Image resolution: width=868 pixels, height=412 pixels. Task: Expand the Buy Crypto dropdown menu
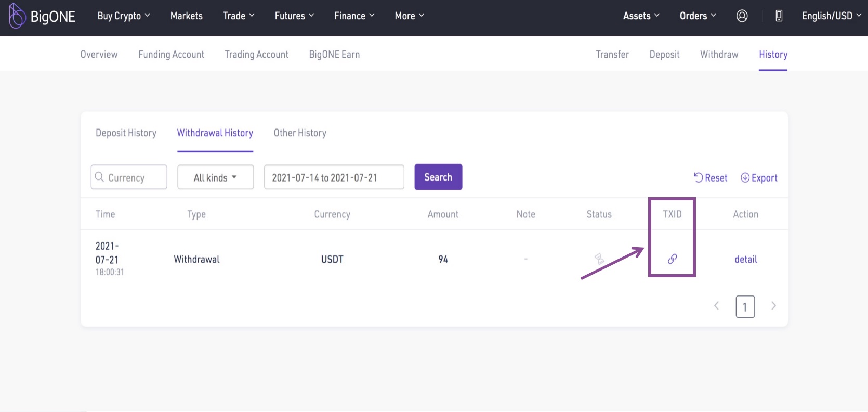coord(124,16)
